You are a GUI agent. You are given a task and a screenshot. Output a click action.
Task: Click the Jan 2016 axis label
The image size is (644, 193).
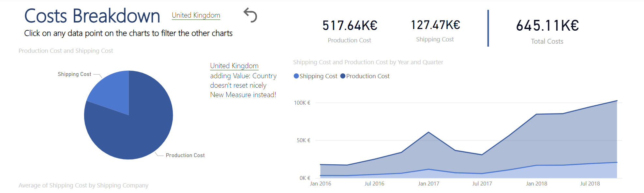[x=321, y=184]
